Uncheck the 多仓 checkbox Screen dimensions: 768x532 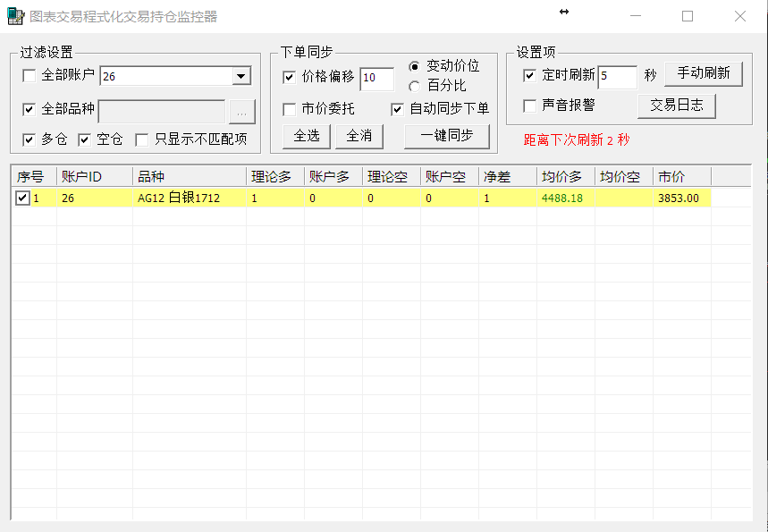tap(30, 140)
